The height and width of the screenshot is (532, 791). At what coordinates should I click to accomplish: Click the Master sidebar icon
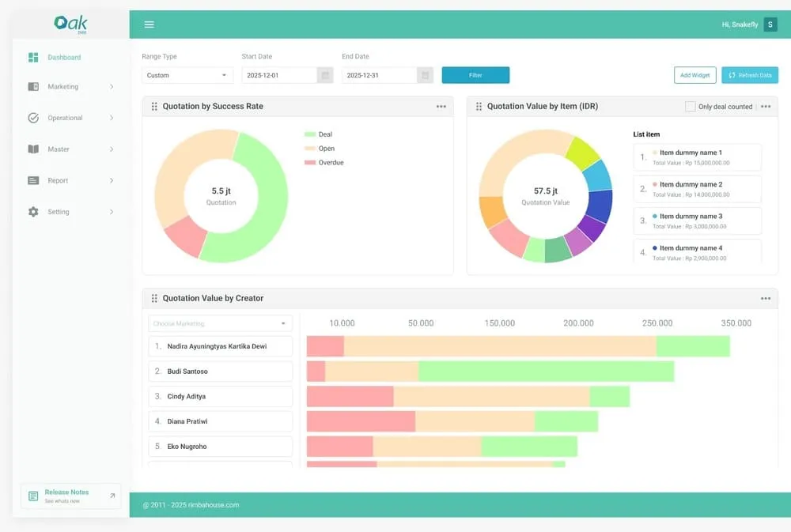click(x=32, y=149)
